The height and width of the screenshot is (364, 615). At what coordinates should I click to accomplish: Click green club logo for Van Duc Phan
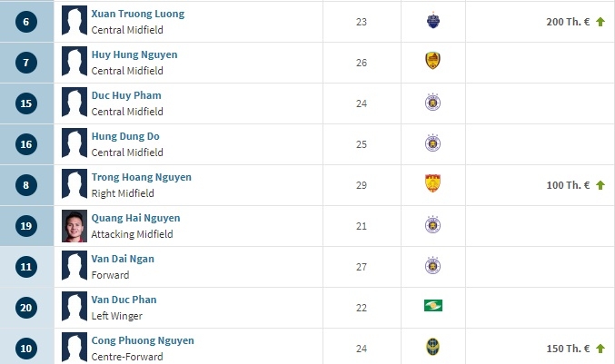tap(432, 307)
